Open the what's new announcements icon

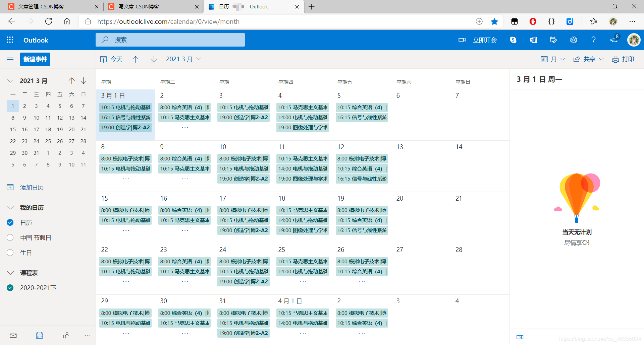click(x=614, y=39)
